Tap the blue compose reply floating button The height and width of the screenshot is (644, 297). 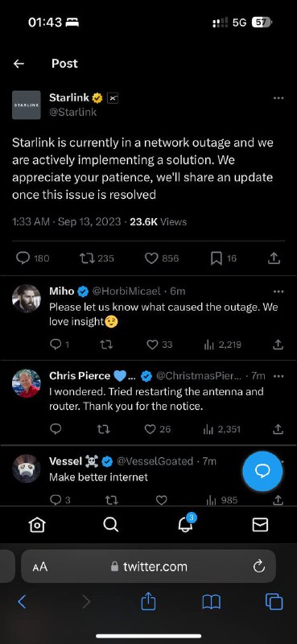click(x=262, y=471)
